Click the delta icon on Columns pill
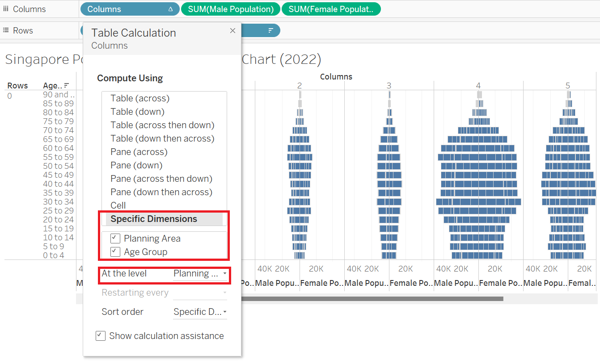600x364 pixels. pos(170,9)
